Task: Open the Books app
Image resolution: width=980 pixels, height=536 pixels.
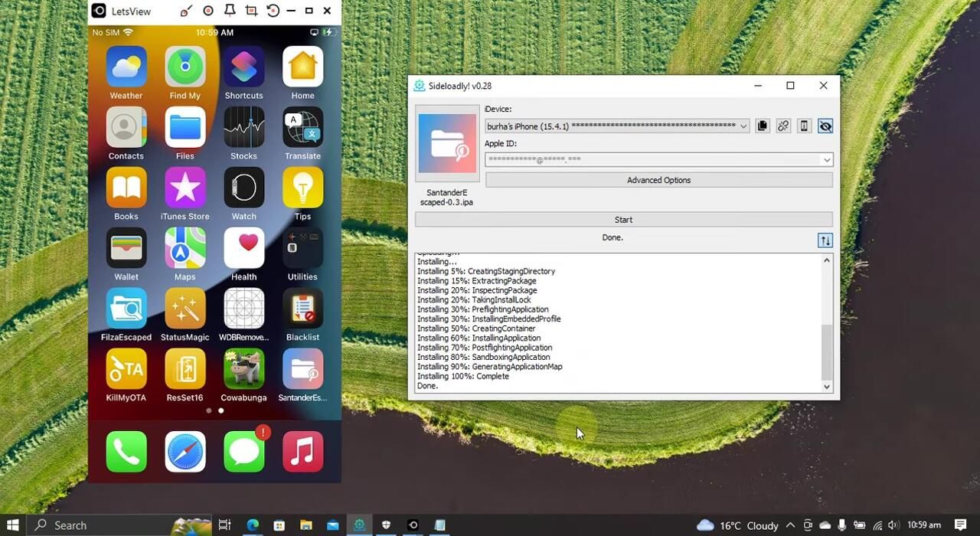Action: click(x=126, y=188)
